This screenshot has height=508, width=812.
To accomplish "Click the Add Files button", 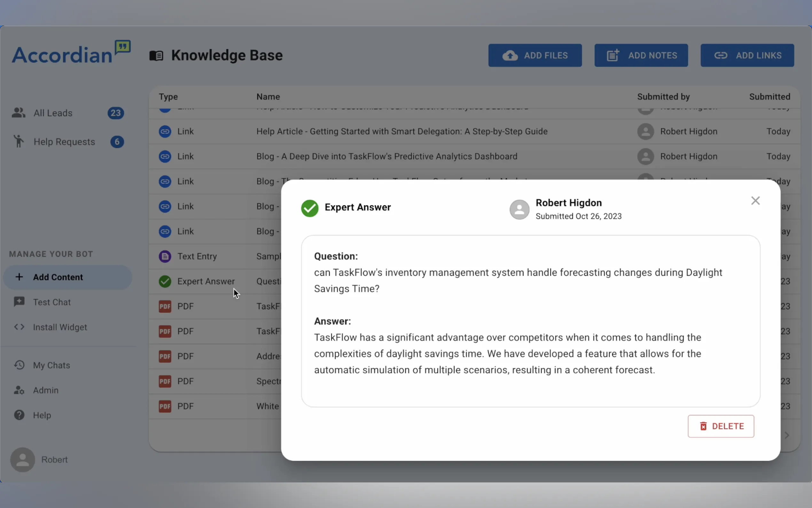I will [x=535, y=55].
